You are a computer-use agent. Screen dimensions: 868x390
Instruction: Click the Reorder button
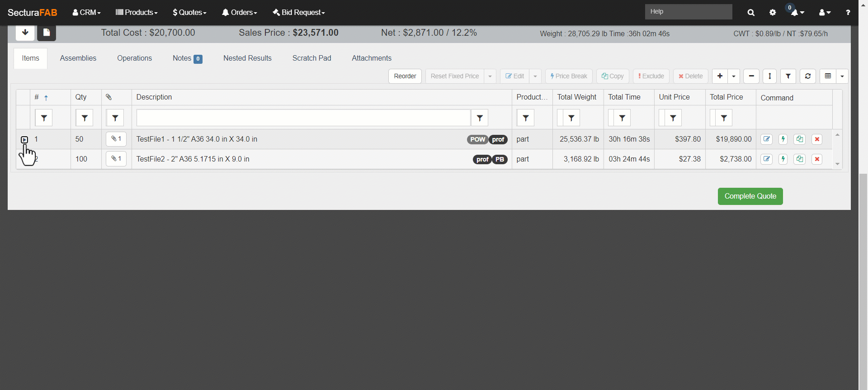pos(405,76)
